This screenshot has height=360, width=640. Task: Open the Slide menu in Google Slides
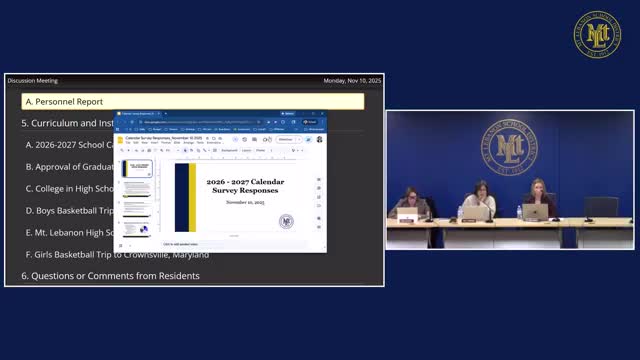(x=177, y=143)
